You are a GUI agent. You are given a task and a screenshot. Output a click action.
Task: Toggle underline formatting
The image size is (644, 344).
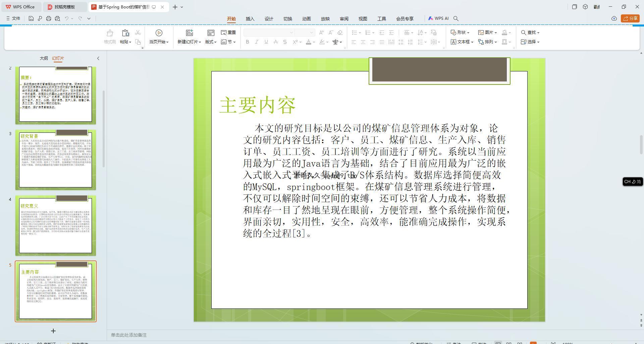266,42
